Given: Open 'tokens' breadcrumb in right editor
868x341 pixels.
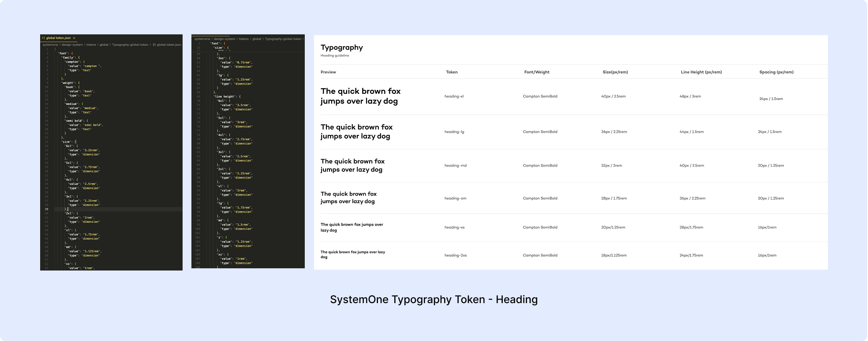Looking at the screenshot, I should click(x=243, y=39).
